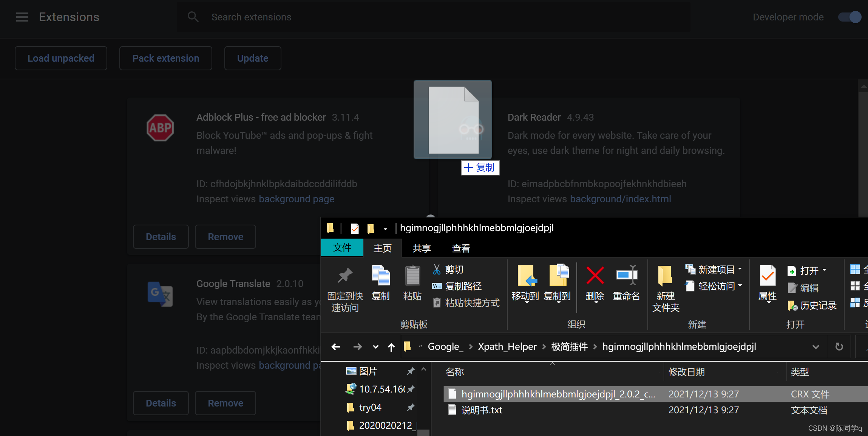Click the Properties (属性) checkmark icon
Screen dimensions: 868x436
tap(768, 276)
